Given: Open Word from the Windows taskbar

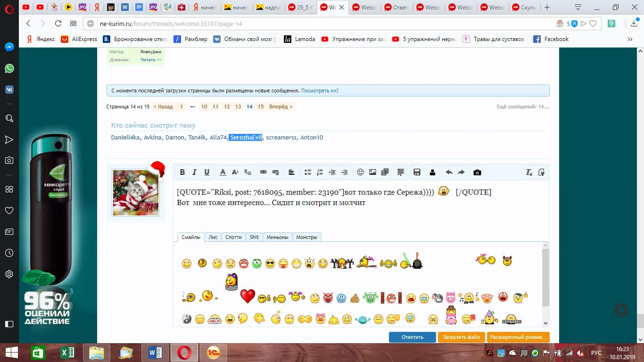Looking at the screenshot, I should tap(155, 353).
